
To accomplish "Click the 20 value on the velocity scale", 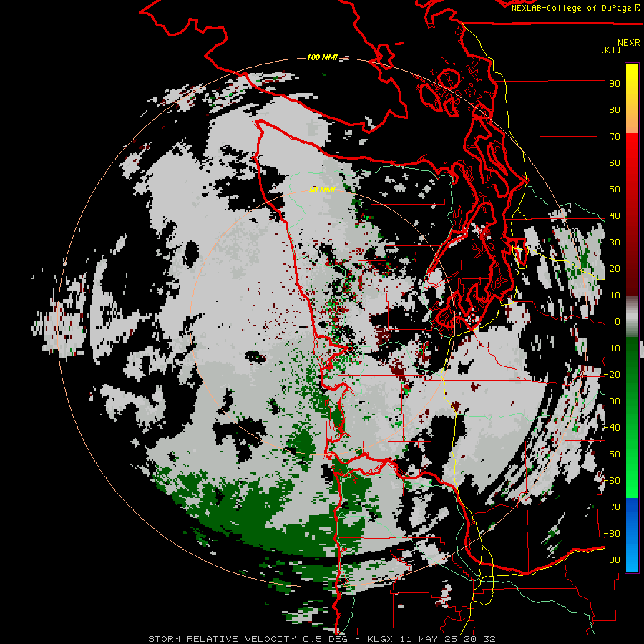I will (x=615, y=269).
